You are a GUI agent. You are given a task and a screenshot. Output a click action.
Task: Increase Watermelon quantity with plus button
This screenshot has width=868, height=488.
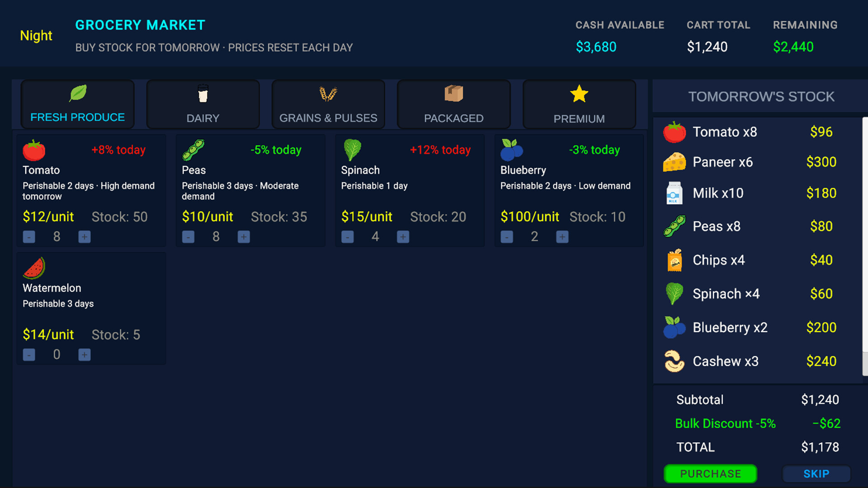[x=84, y=354]
